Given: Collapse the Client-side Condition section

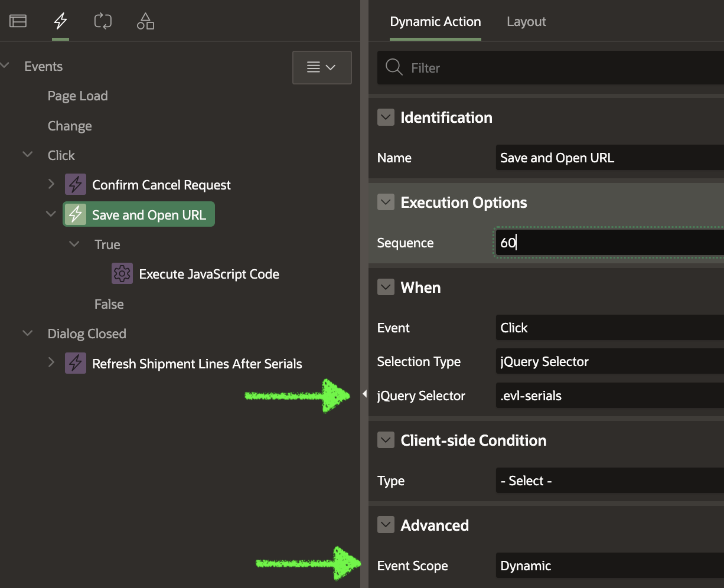Looking at the screenshot, I should (x=386, y=440).
